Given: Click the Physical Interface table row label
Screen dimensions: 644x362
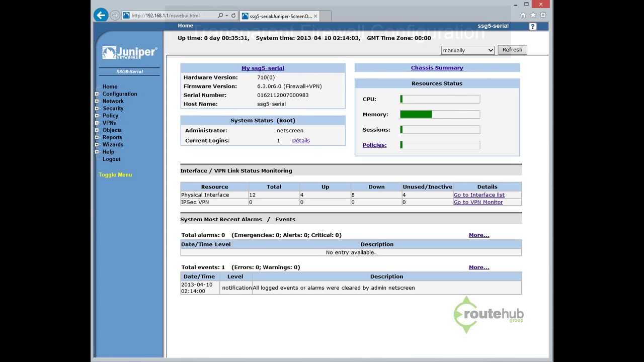Looking at the screenshot, I should pyautogui.click(x=205, y=195).
